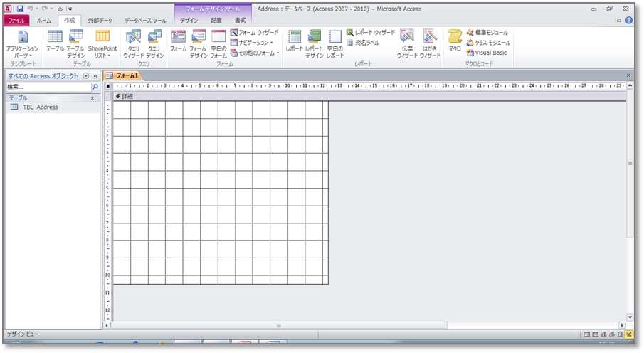This screenshot has width=644, height=353.
Task: Click the フォーム icon to create a form
Action: (178, 41)
